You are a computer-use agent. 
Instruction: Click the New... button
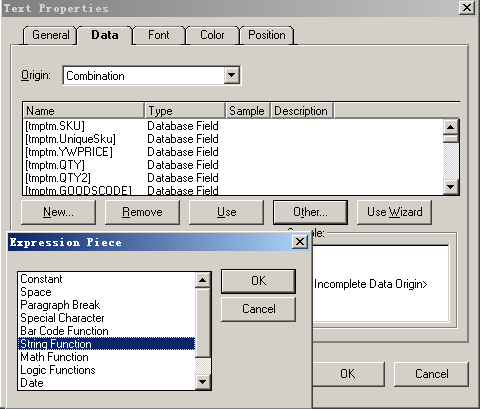(x=58, y=212)
